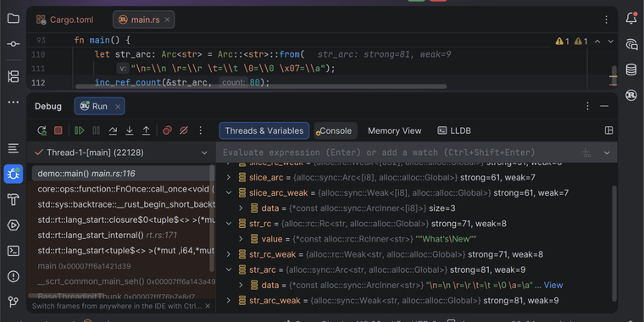
Task: Collapse the str_arc variable node
Action: (x=229, y=269)
